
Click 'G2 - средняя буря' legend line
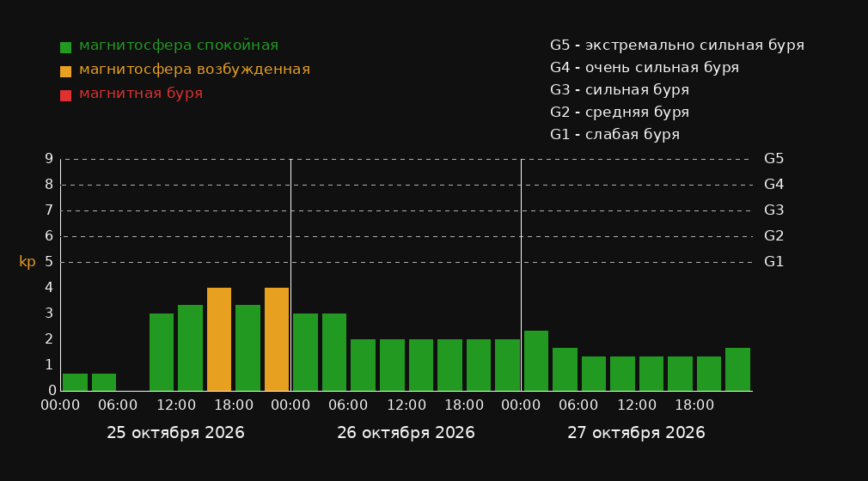[x=620, y=113]
